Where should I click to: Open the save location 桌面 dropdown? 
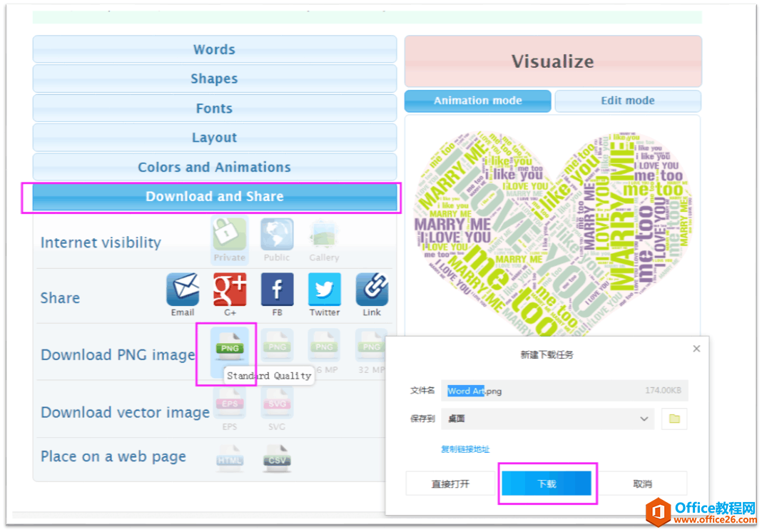[x=548, y=419]
